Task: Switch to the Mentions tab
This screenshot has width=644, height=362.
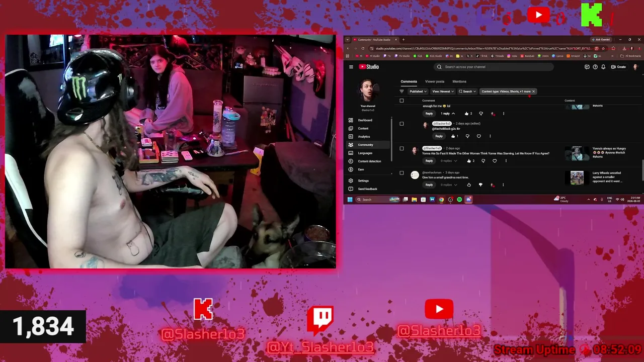Action: tap(459, 81)
